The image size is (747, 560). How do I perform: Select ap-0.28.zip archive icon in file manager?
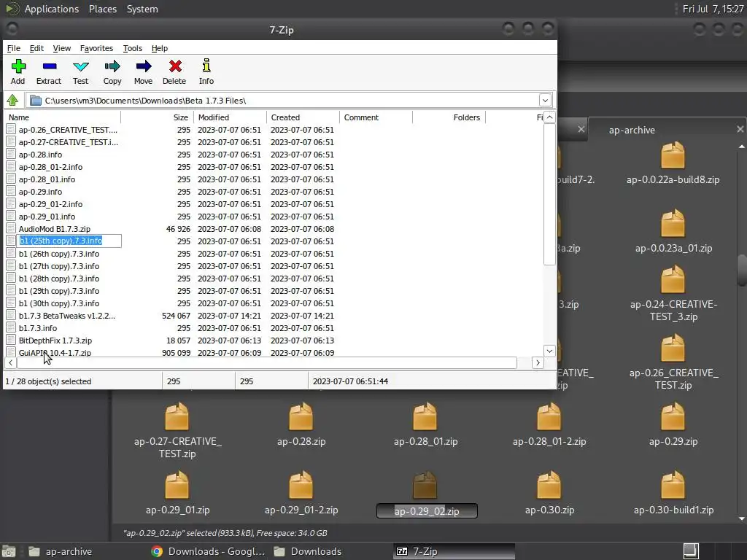(x=301, y=416)
